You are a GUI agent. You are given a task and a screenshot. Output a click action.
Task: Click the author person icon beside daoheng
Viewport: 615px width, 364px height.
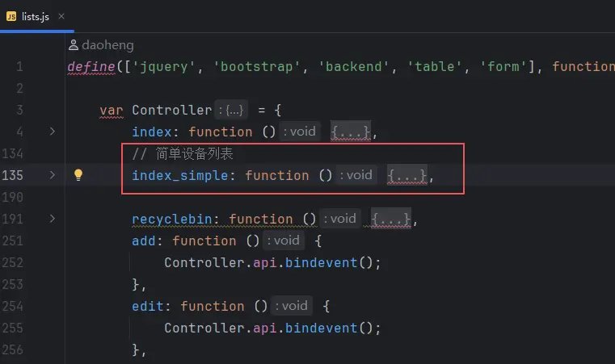point(74,46)
